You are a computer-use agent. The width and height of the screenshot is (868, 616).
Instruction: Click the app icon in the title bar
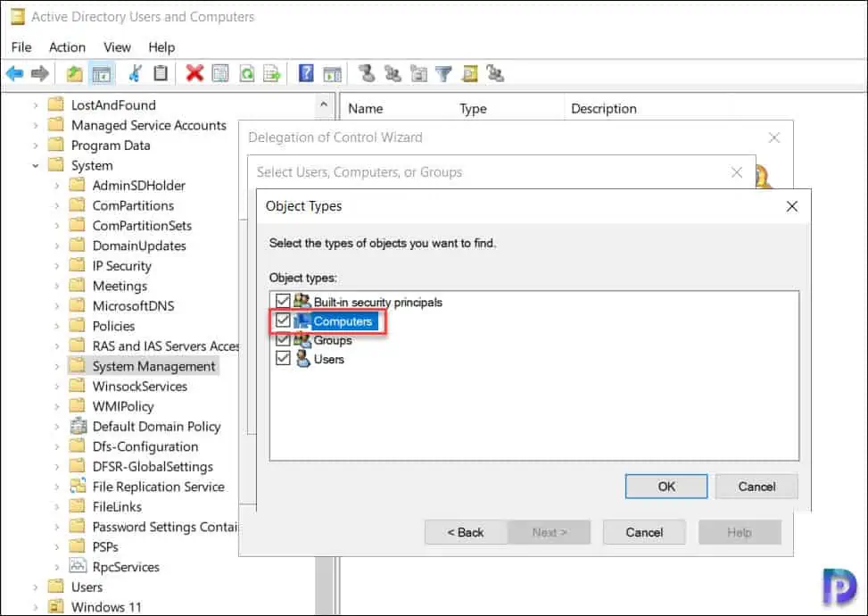[18, 17]
